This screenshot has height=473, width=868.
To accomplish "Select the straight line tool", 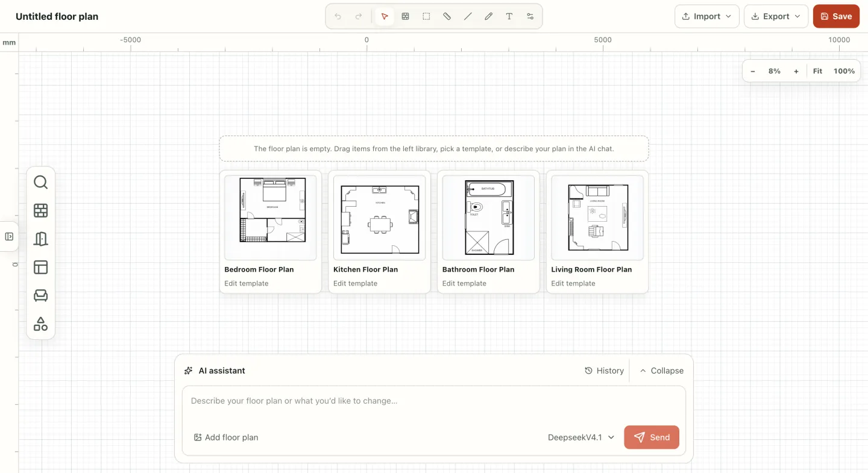I will pyautogui.click(x=468, y=16).
